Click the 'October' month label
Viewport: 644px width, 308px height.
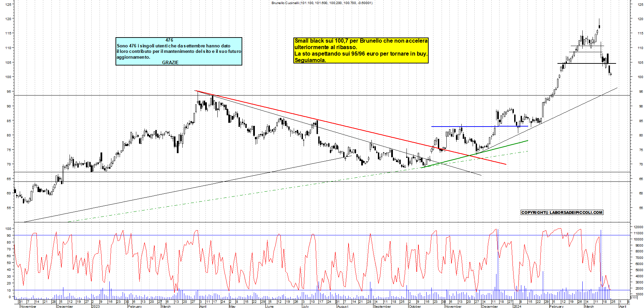click(415, 306)
